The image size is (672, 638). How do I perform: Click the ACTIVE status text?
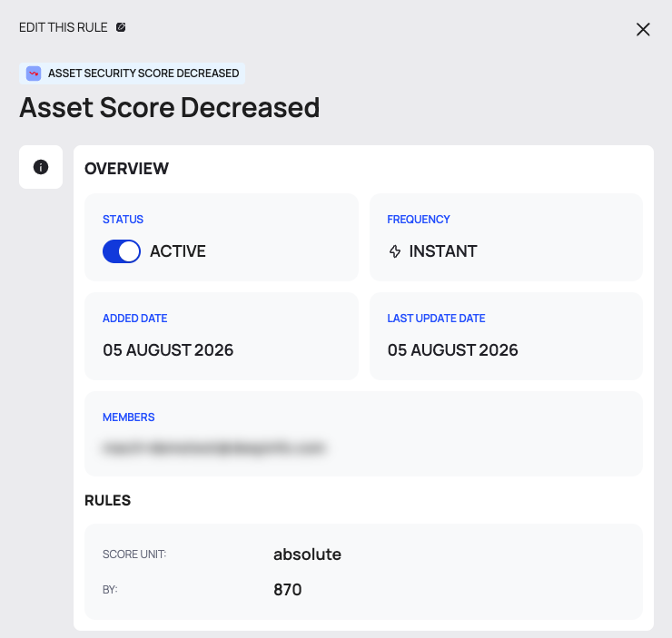point(178,251)
